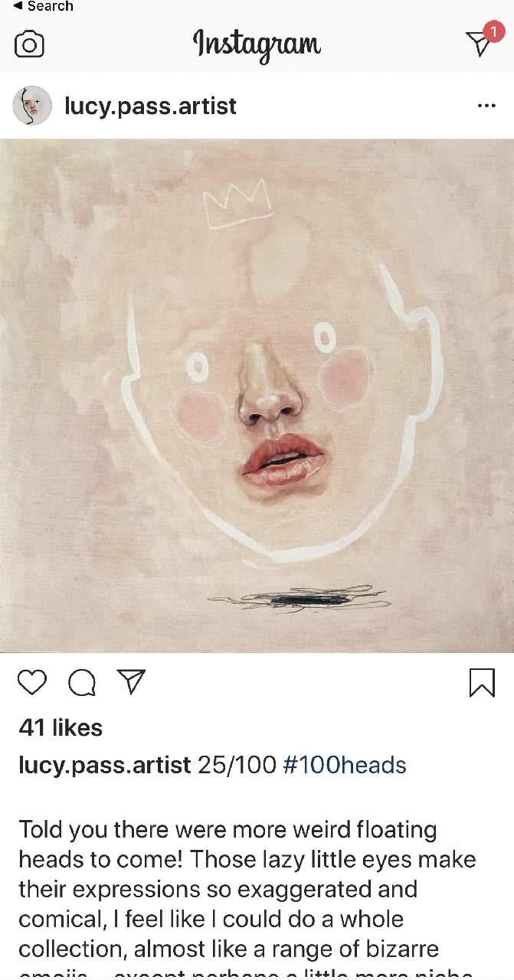This screenshot has width=514, height=980.
Task: Tap the red unread message badge
Action: tap(494, 32)
